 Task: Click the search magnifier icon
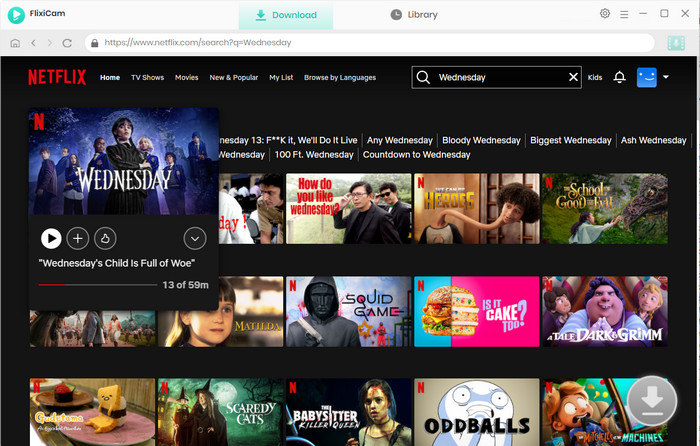(423, 77)
